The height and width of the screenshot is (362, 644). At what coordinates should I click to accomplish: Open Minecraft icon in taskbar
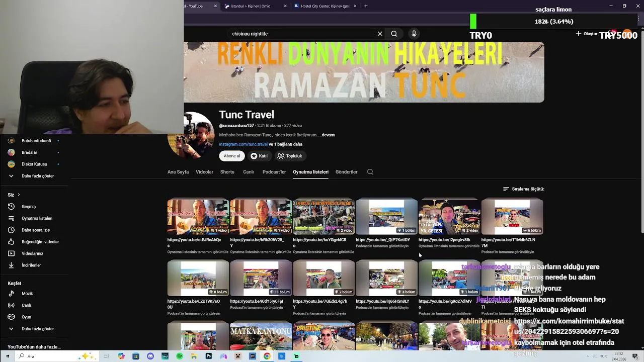[x=238, y=356]
